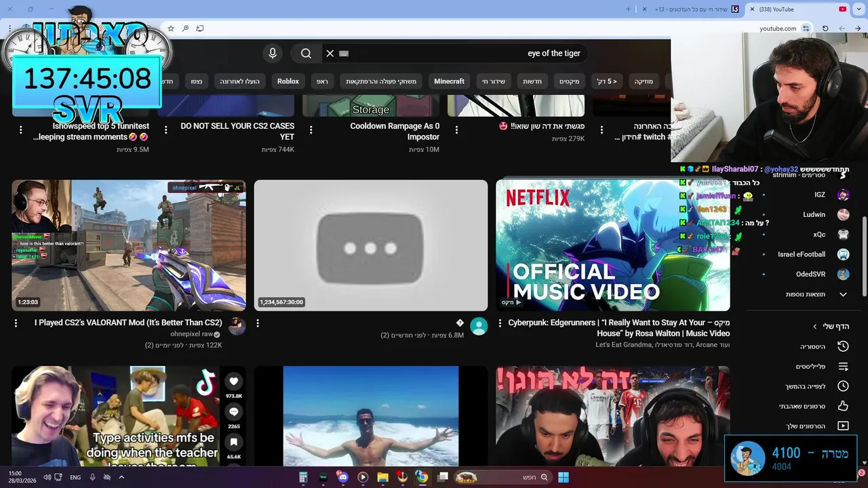This screenshot has height=488, width=868.
Task: Open teal channel avatar of 6.8M views video
Action: [479, 326]
